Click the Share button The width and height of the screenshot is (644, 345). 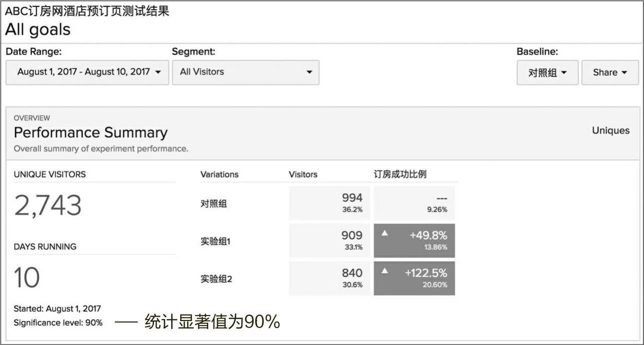click(610, 72)
